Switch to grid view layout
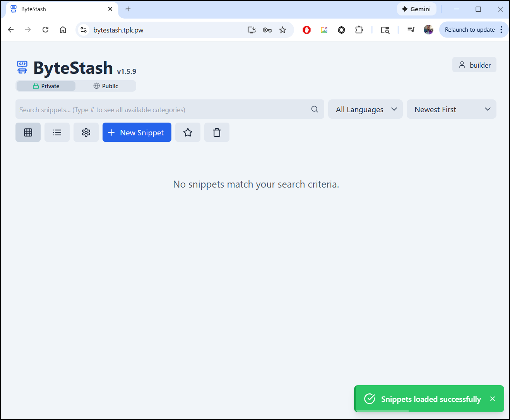Screen dimensions: 510x420 tap(28, 132)
